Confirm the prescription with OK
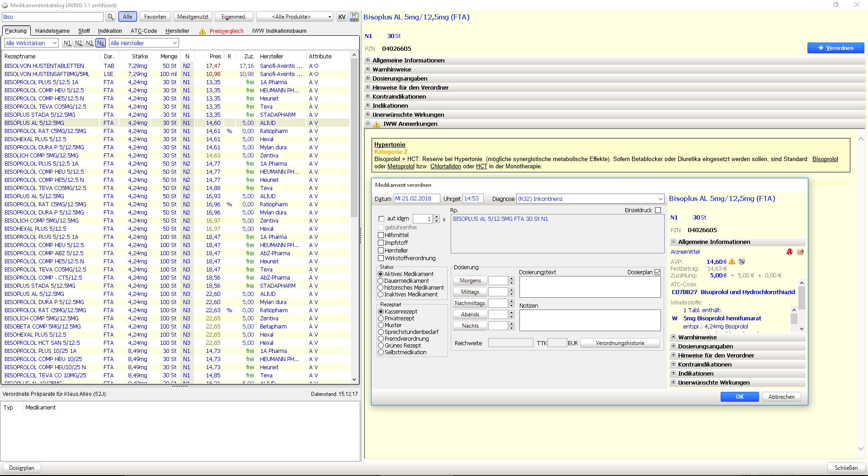This screenshot has width=868, height=476. (x=740, y=397)
